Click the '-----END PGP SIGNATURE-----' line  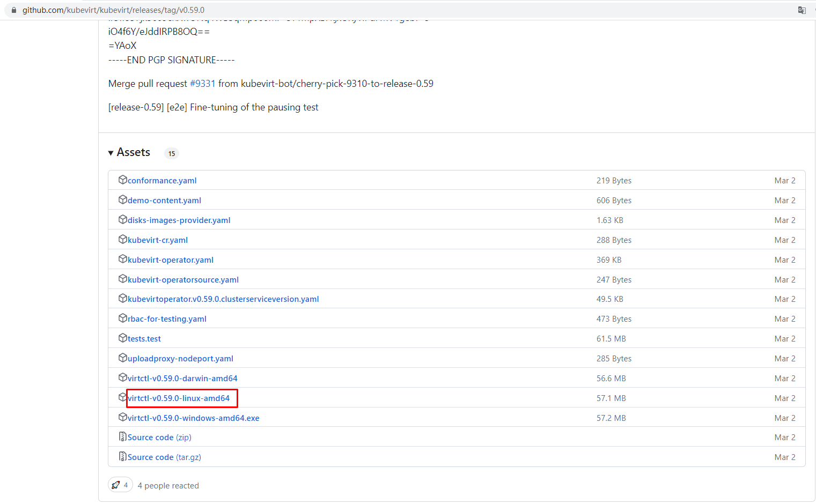[x=172, y=60]
